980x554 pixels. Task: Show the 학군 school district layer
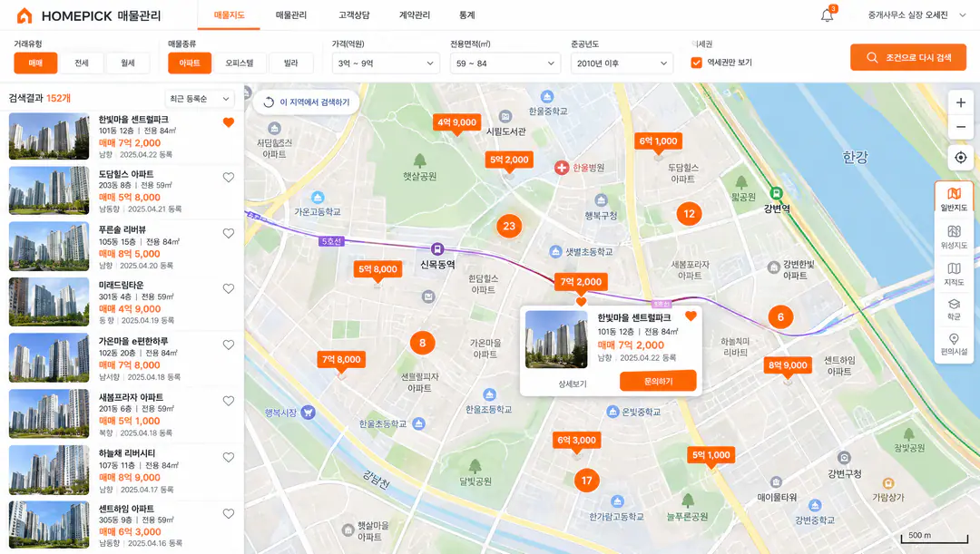954,308
